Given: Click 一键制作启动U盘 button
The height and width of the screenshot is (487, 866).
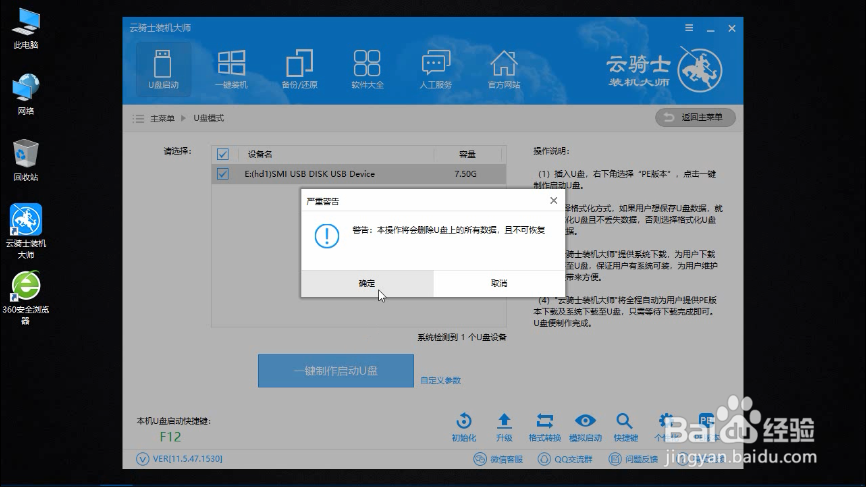Looking at the screenshot, I should tap(336, 370).
